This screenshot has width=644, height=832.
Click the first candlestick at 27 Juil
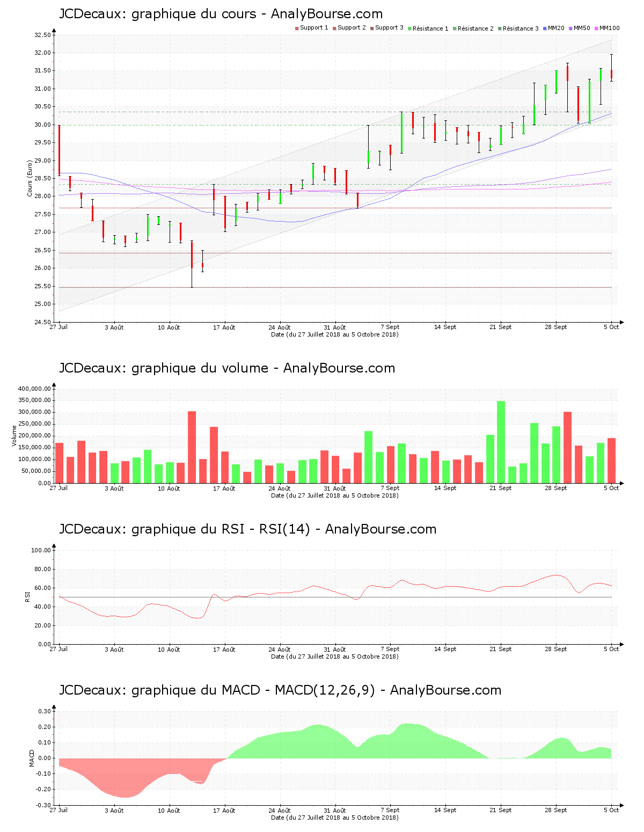pyautogui.click(x=59, y=150)
